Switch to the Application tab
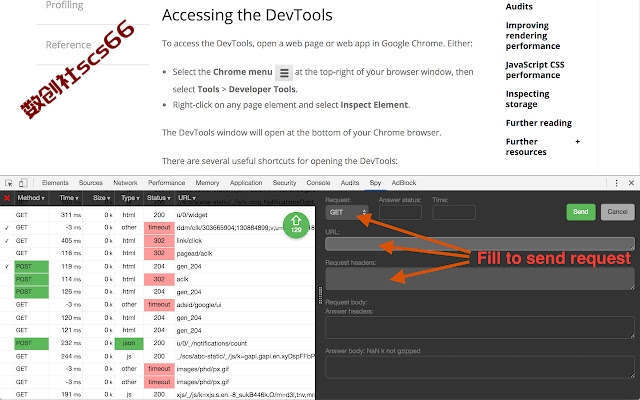This screenshot has width=640, height=400. 246,183
